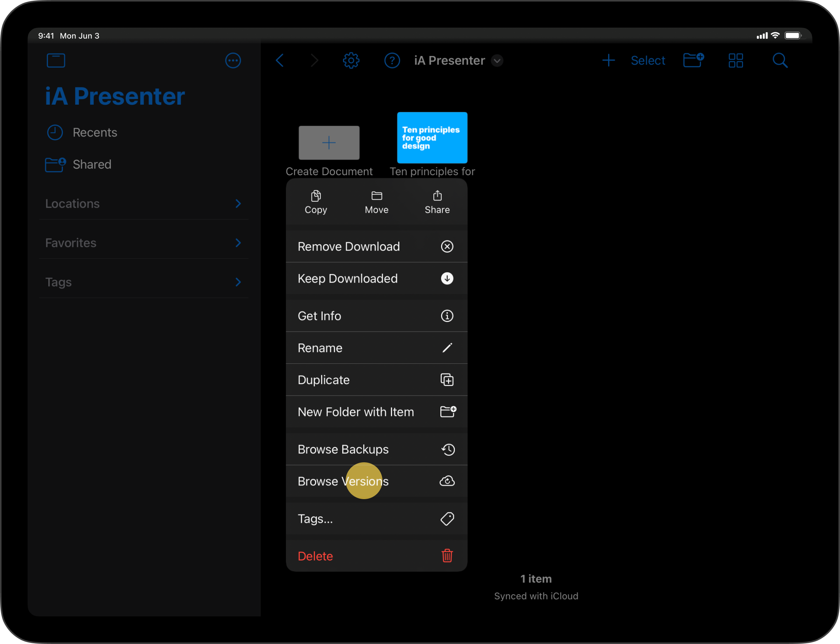Tap the iA Presenter sidebar heading
Image resolution: width=840 pixels, height=644 pixels.
(115, 96)
